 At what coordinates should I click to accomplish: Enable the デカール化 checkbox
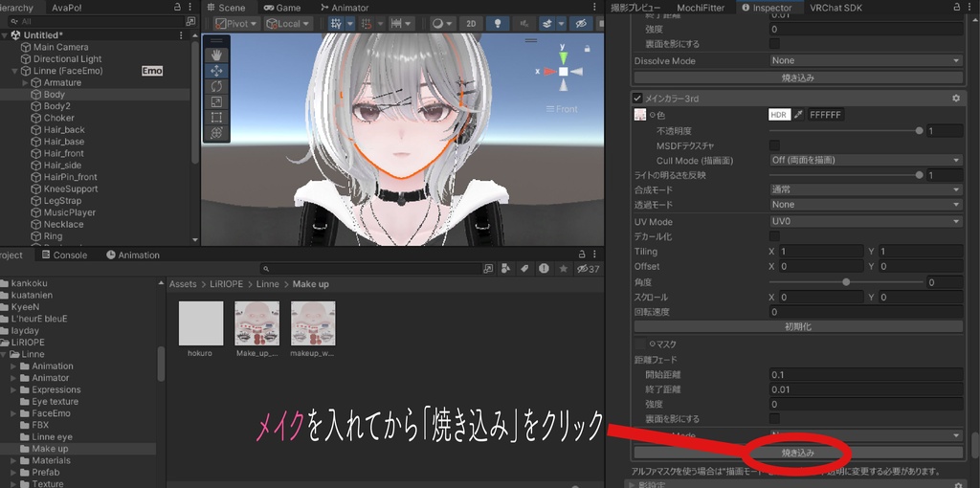point(774,236)
